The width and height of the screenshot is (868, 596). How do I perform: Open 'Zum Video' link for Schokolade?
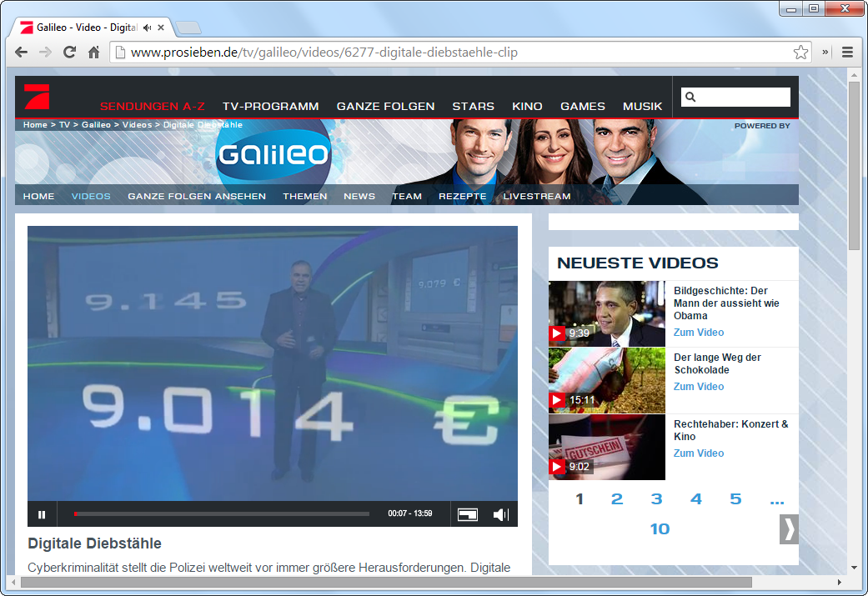(x=699, y=387)
